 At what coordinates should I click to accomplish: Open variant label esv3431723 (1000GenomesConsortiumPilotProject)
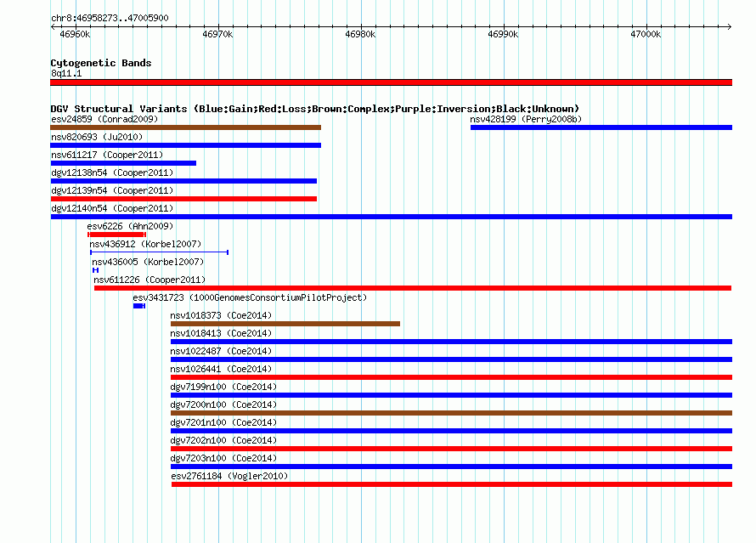tap(250, 297)
